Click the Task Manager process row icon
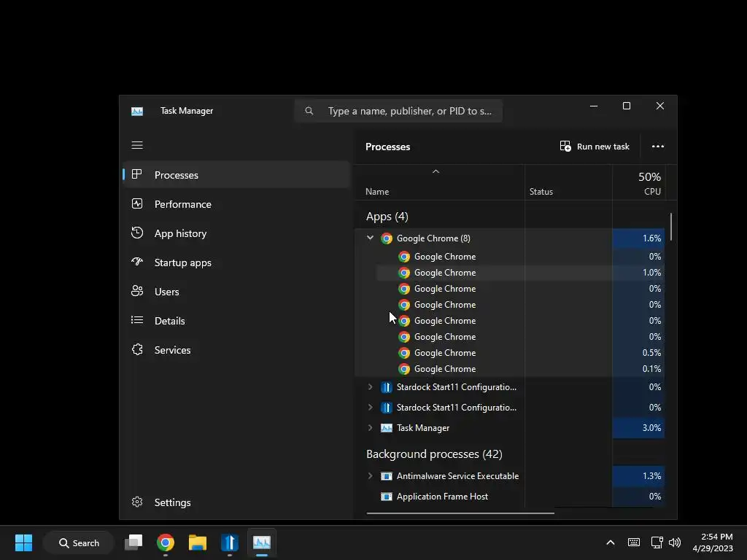Viewport: 747px width, 560px height. [x=387, y=427]
